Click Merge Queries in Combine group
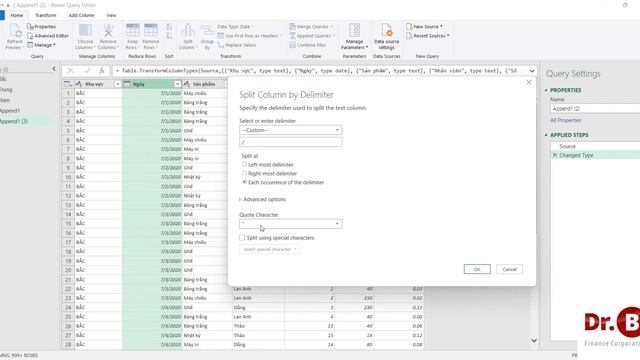640x360 pixels. pos(311,27)
